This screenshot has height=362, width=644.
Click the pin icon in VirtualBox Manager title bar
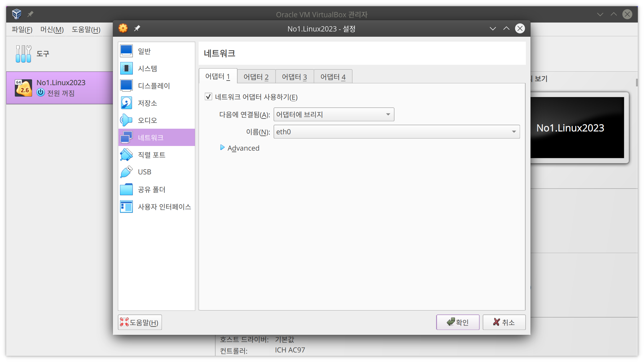tap(30, 14)
